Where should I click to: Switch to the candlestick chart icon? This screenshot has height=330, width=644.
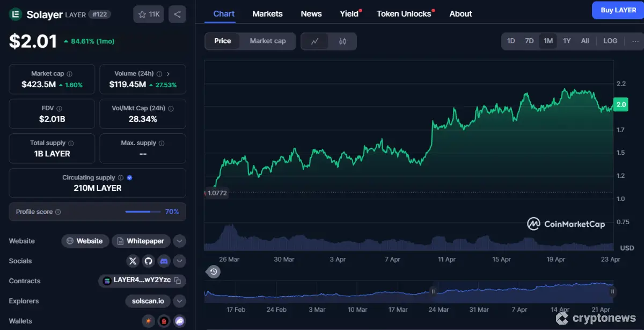tap(343, 41)
